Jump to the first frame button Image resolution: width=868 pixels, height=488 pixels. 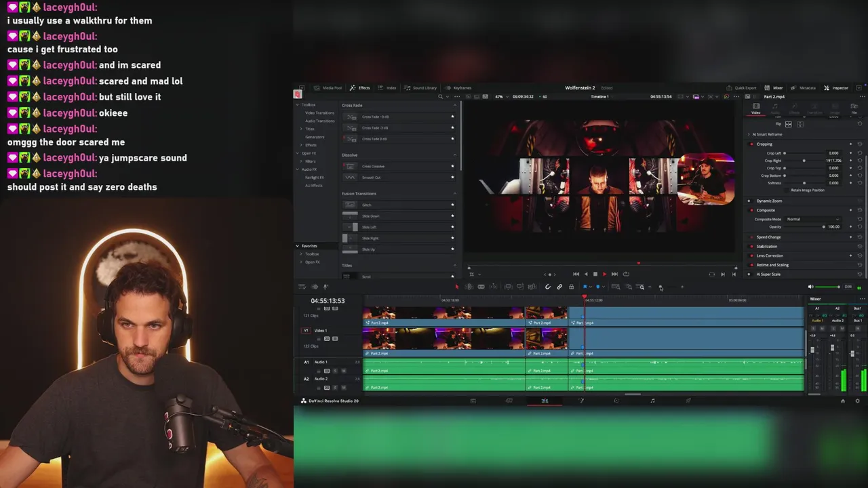(576, 274)
